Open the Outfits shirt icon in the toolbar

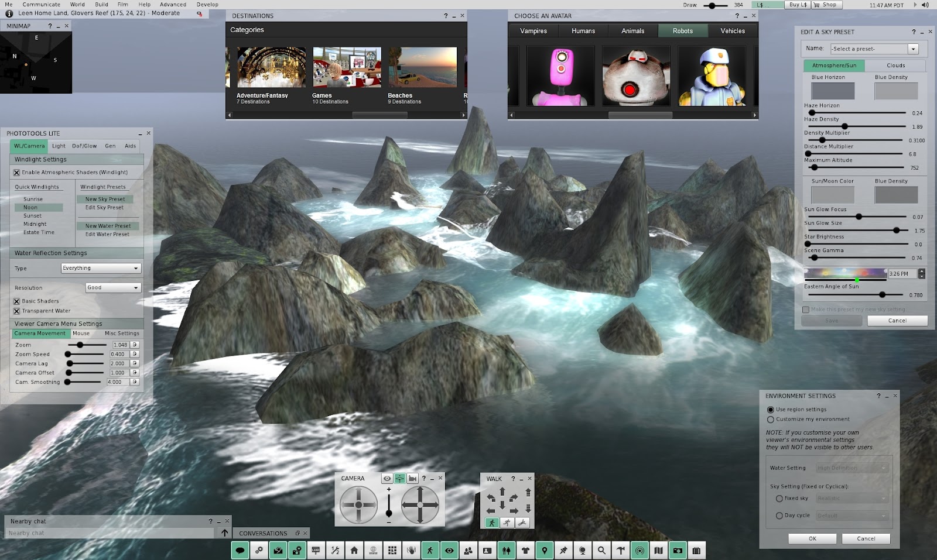click(525, 550)
